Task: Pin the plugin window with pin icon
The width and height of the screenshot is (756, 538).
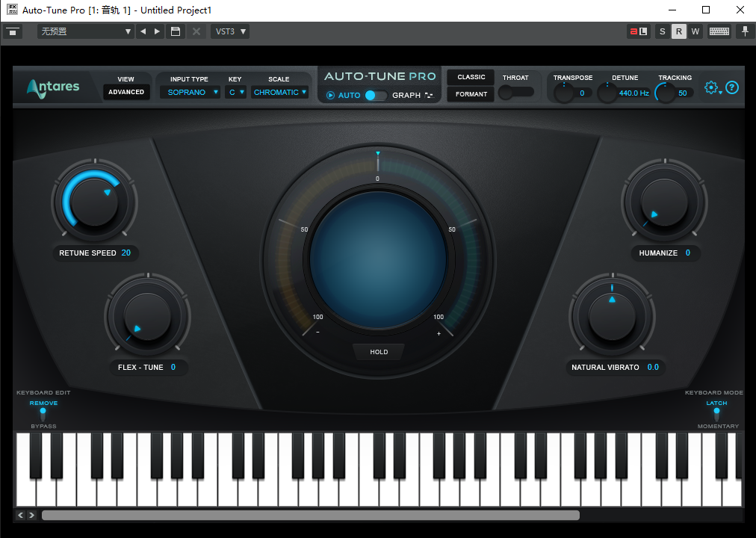Action: pyautogui.click(x=745, y=31)
